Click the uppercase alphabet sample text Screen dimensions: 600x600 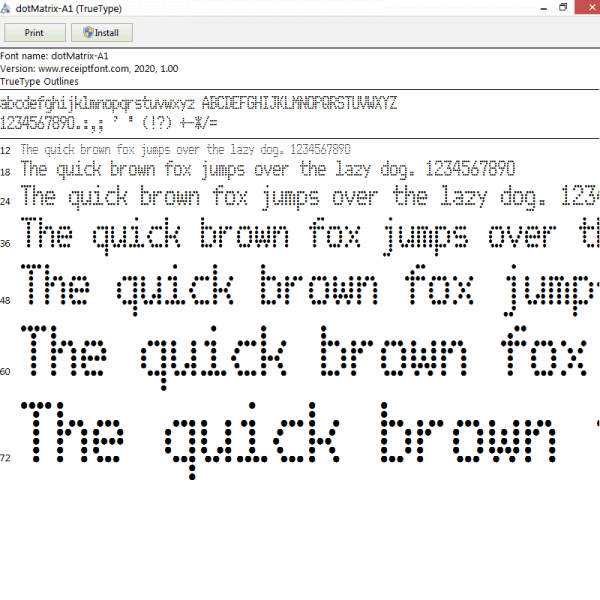pos(299,103)
